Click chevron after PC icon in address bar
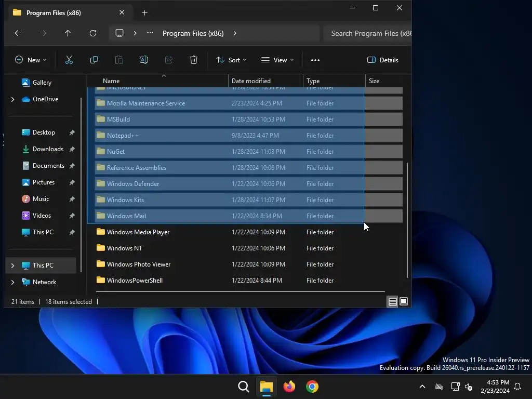Screen dimensions: 532x399 pyautogui.click(x=135, y=33)
